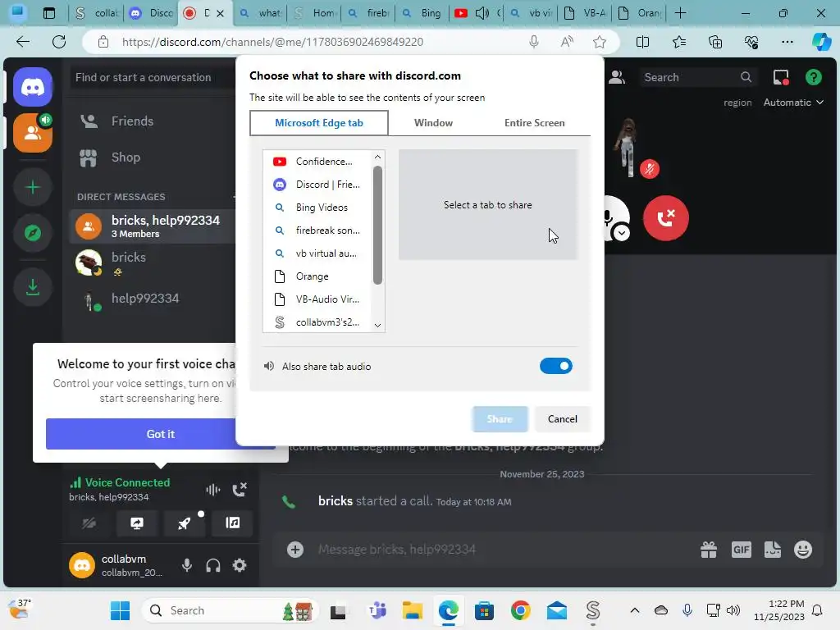Viewport: 840px width, 630px height.
Task: Open the Edge Copilot sidebar icon
Action: point(820,42)
